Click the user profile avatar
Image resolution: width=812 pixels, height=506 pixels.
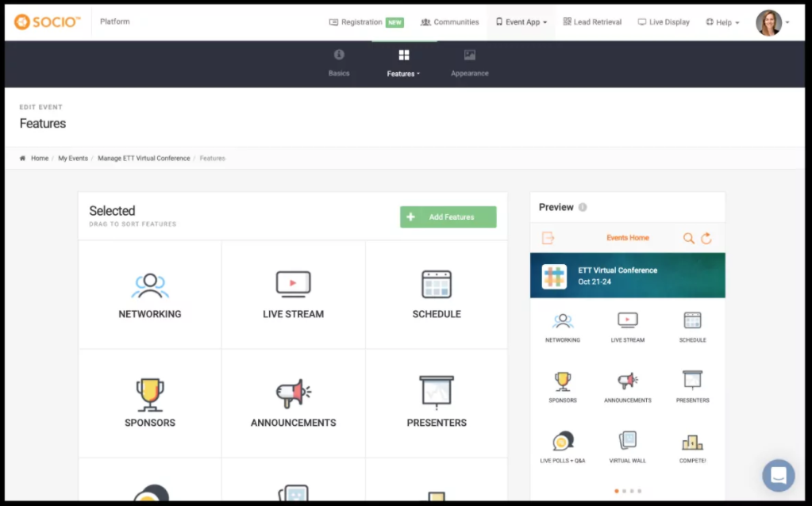point(768,23)
